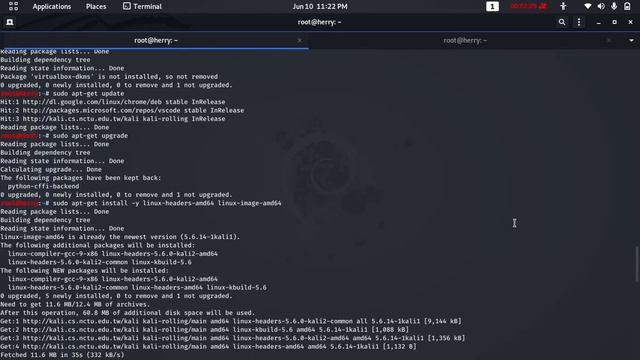Open the terminal three-dot menu
The image size is (640, 360).
click(579, 22)
